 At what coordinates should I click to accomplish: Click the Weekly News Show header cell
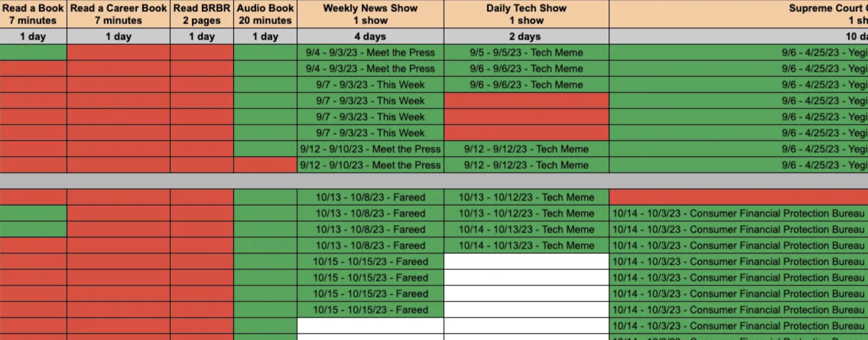pos(370,14)
